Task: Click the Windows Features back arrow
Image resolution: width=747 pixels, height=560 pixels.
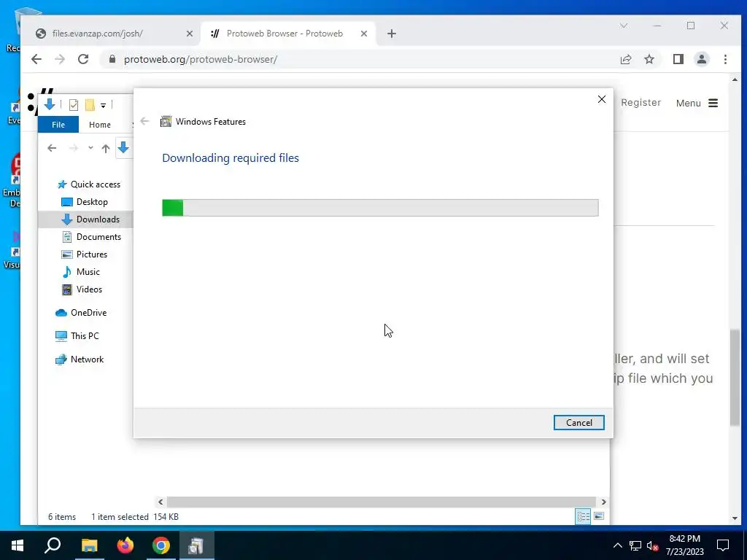Action: [145, 122]
